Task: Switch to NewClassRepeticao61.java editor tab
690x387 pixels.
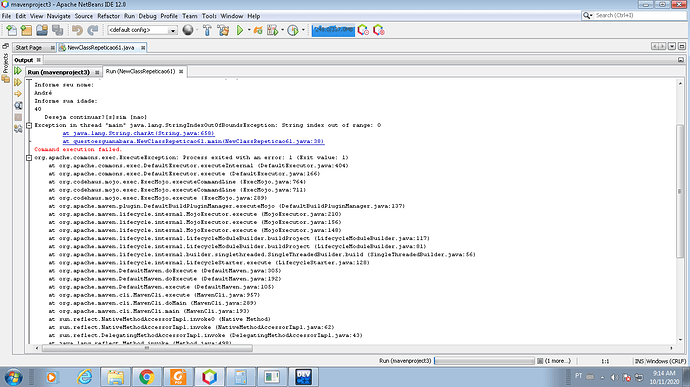Action: tap(100, 48)
